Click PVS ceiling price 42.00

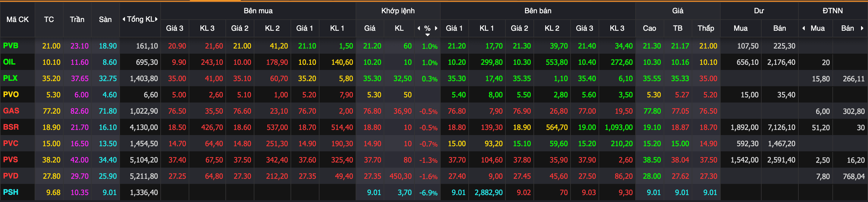click(80, 160)
